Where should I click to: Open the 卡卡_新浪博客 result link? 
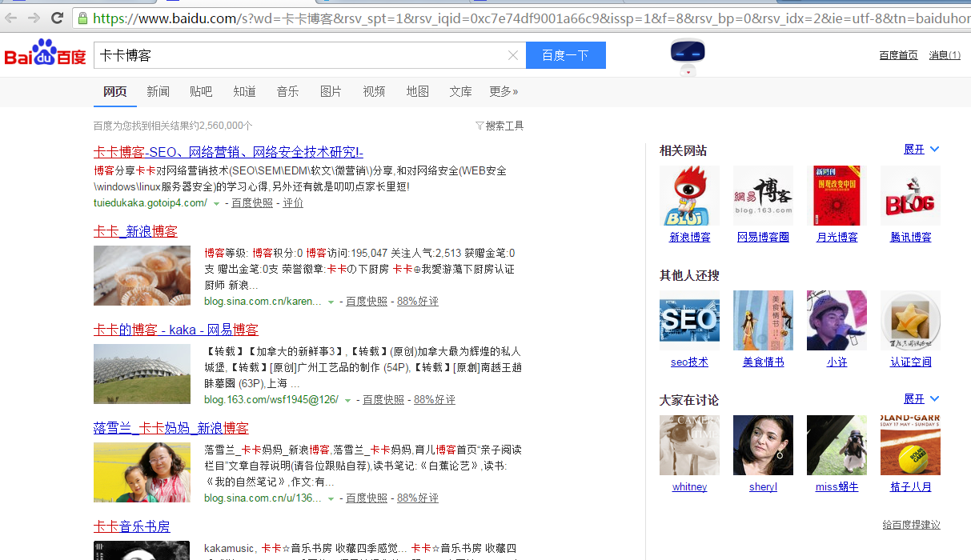coord(135,231)
